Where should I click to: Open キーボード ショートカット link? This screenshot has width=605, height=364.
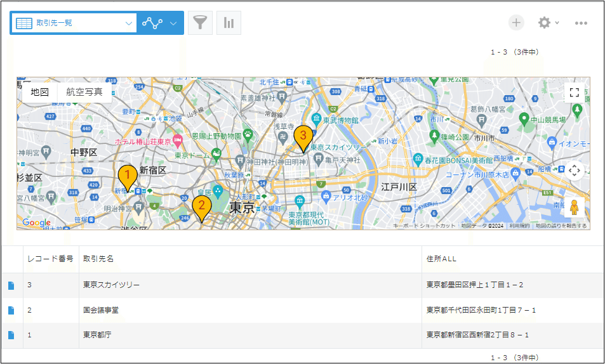click(x=425, y=226)
